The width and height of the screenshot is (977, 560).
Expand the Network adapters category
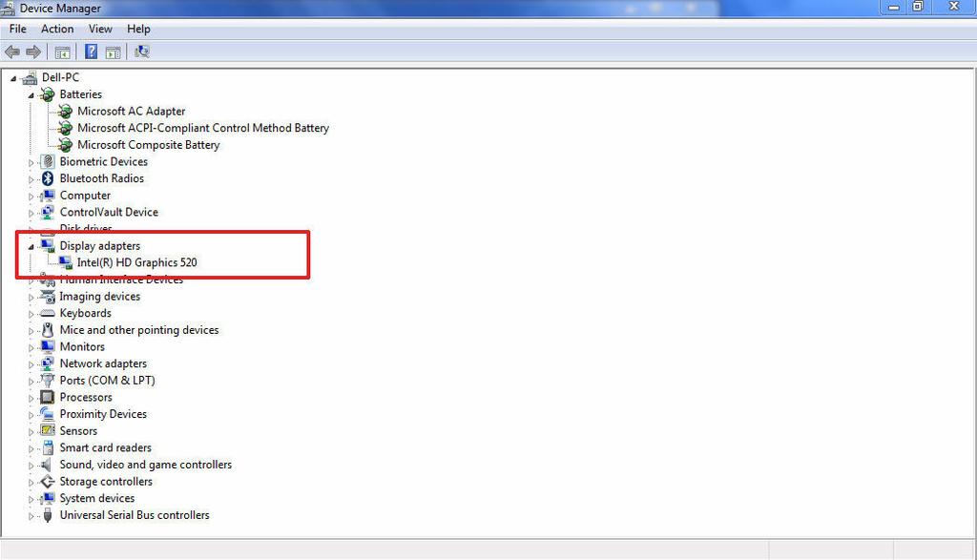31,364
